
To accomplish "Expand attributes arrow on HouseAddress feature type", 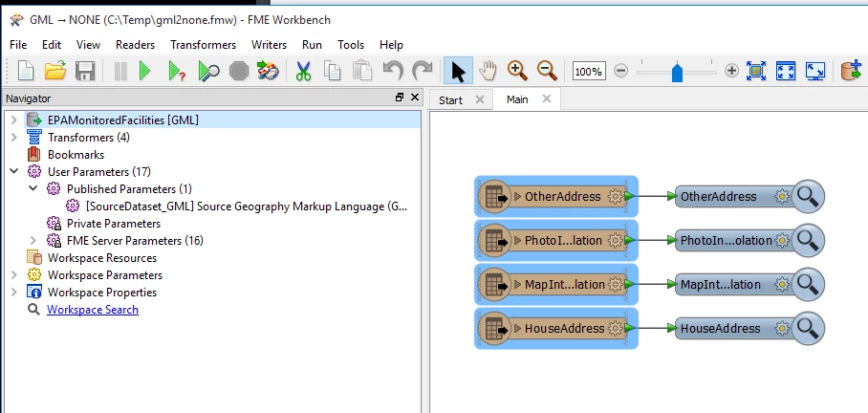I will pos(518,328).
